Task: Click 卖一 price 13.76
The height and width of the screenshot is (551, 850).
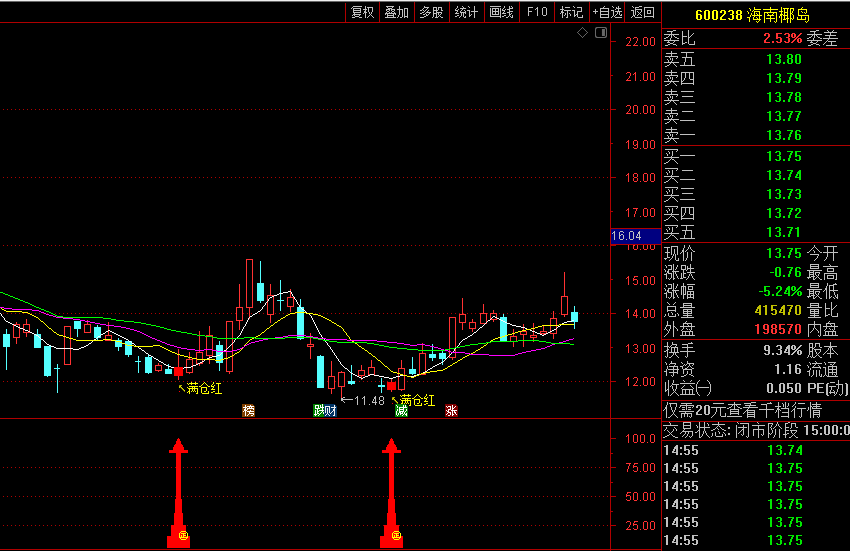Action: coord(784,135)
